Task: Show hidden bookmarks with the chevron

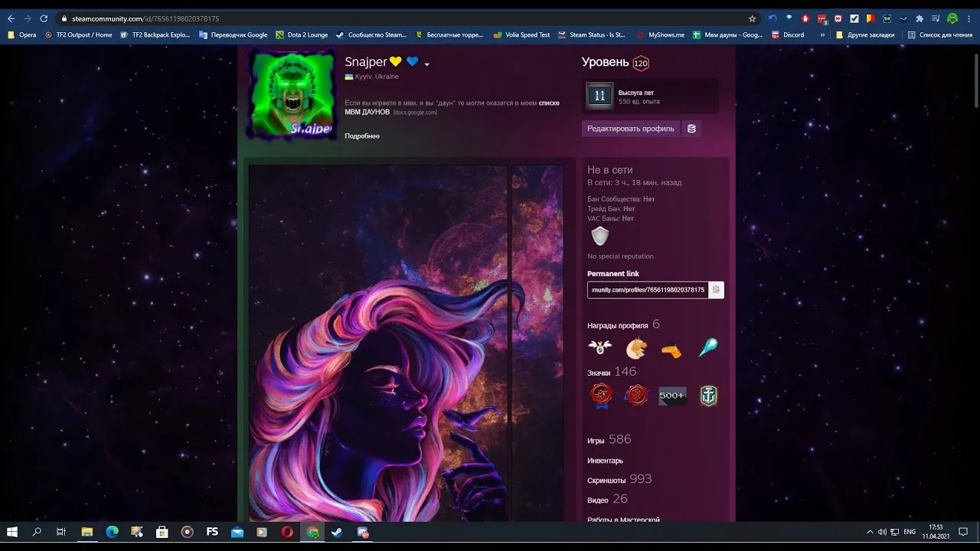Action: click(x=823, y=34)
